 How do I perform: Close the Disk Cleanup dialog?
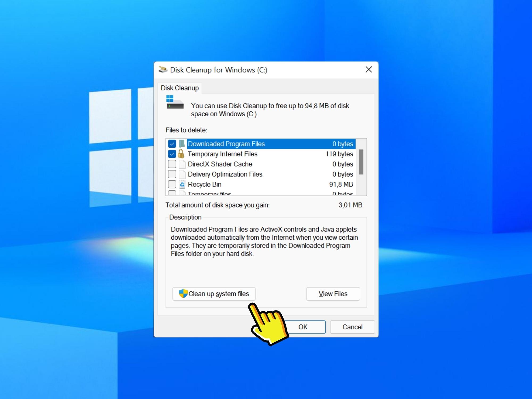pyautogui.click(x=369, y=70)
